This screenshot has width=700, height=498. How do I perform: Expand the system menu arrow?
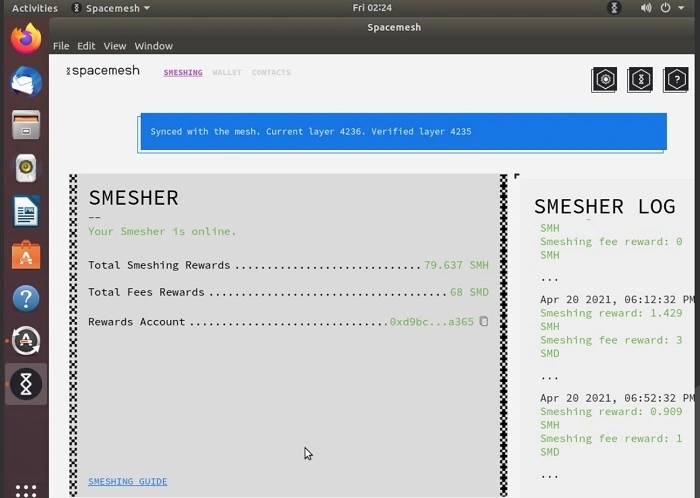(x=681, y=8)
